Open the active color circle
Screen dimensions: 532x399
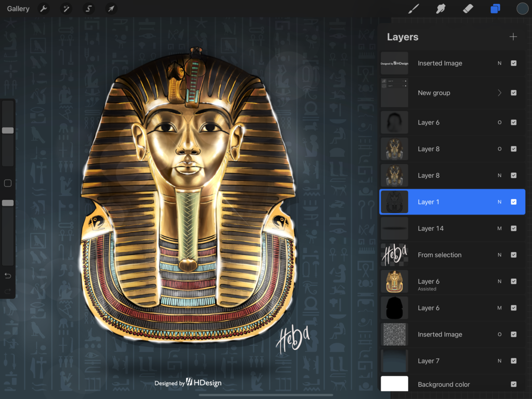pyautogui.click(x=522, y=8)
